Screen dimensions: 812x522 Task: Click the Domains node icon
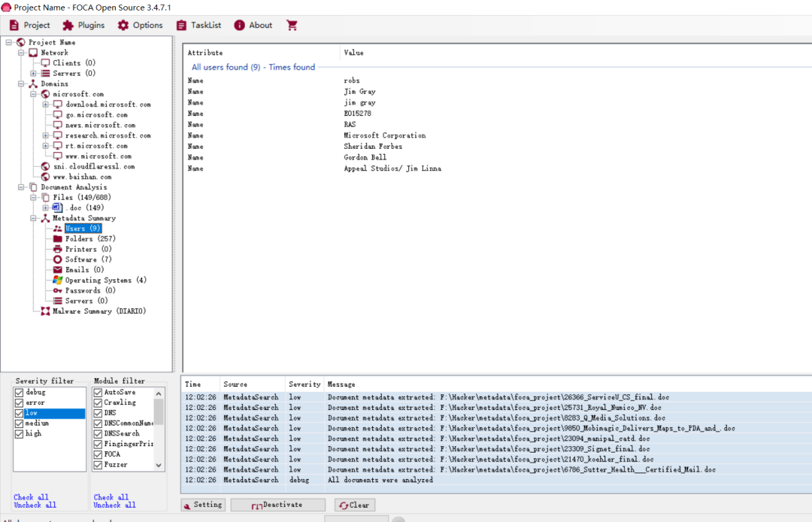point(33,84)
